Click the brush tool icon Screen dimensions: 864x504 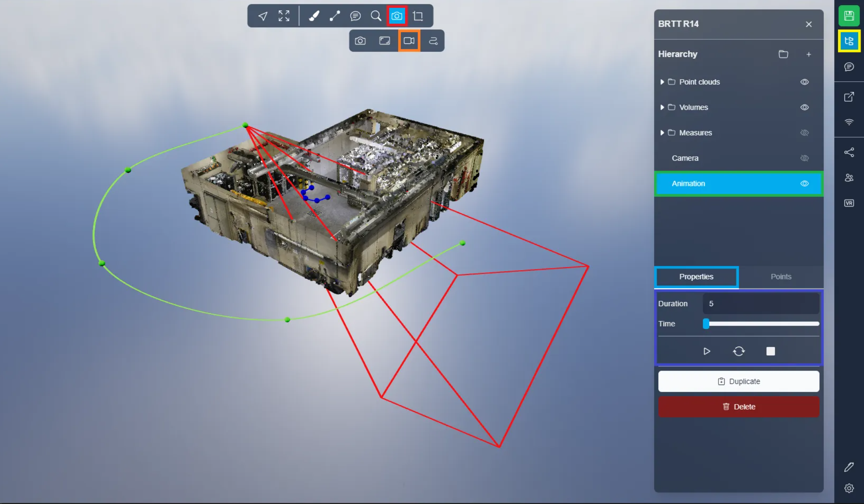[x=314, y=16]
